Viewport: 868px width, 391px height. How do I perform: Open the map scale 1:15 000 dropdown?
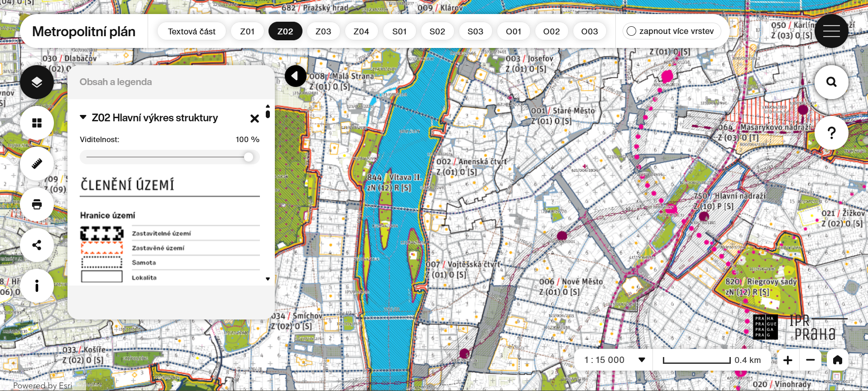tap(641, 360)
